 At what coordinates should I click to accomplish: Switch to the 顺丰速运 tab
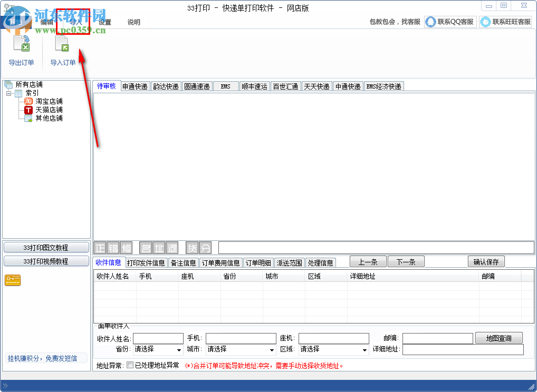click(x=254, y=86)
